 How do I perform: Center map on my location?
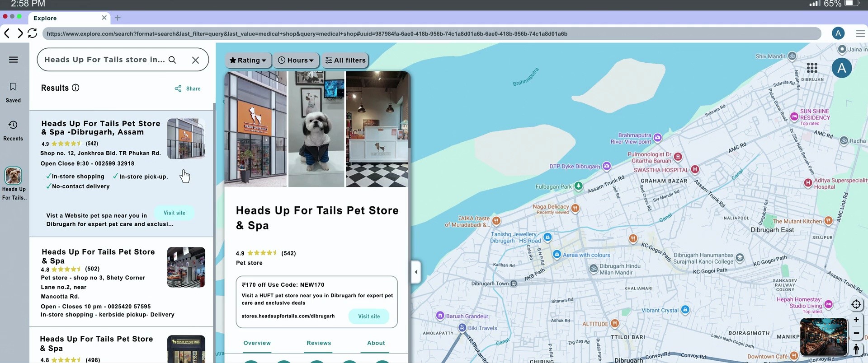pos(856,304)
